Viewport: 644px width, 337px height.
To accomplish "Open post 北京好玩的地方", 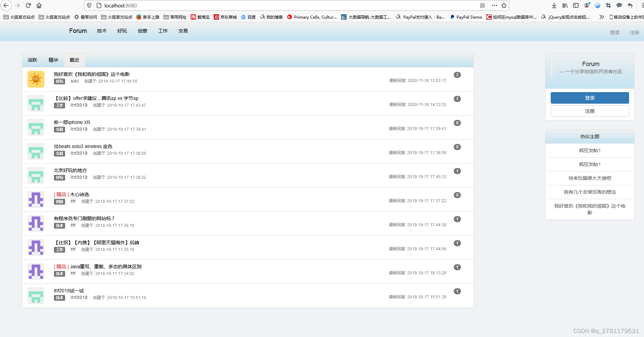I will pos(70,170).
